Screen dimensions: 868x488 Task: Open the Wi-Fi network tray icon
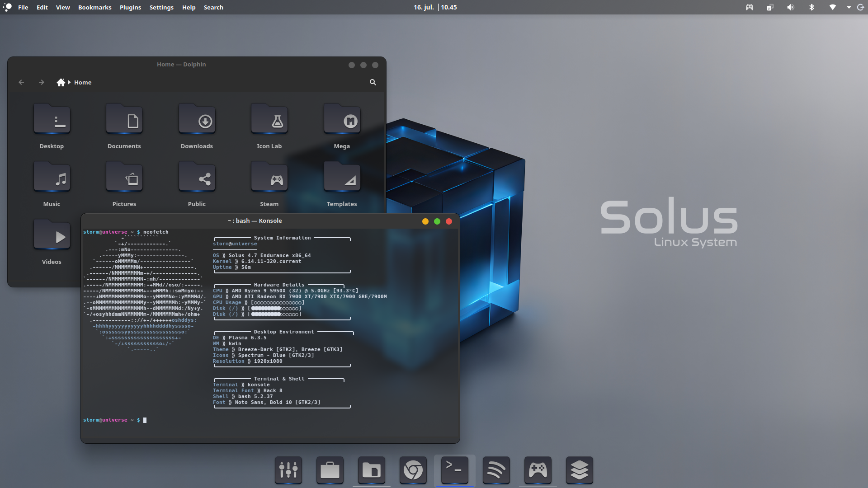(x=832, y=7)
